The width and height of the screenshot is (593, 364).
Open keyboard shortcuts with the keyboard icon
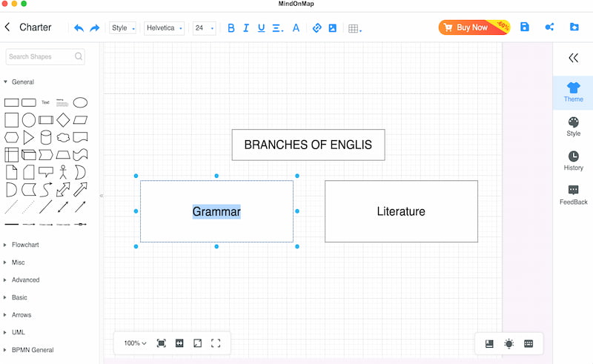pyautogui.click(x=529, y=343)
